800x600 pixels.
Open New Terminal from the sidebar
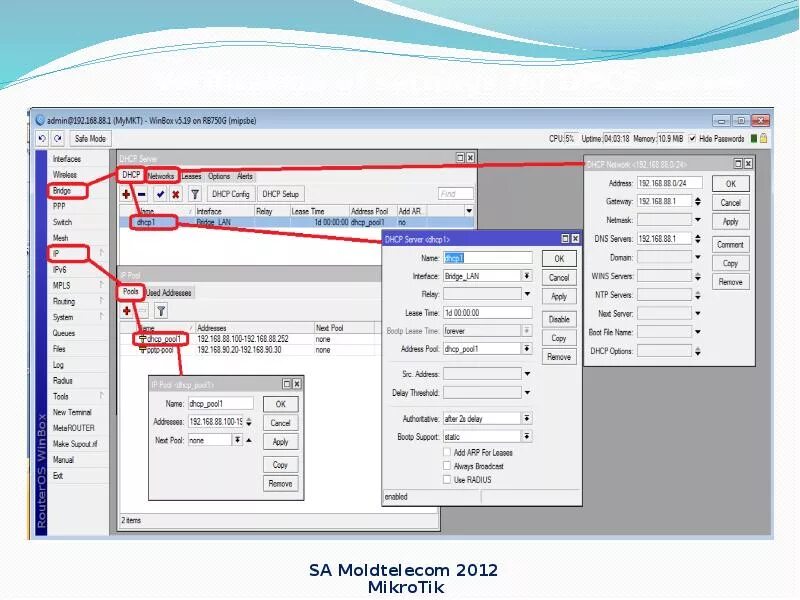tap(72, 412)
